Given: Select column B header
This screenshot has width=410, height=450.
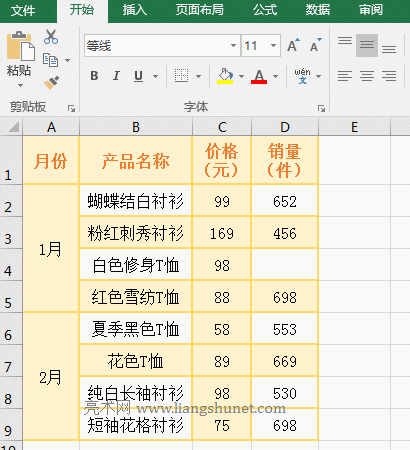Looking at the screenshot, I should click(x=136, y=127).
